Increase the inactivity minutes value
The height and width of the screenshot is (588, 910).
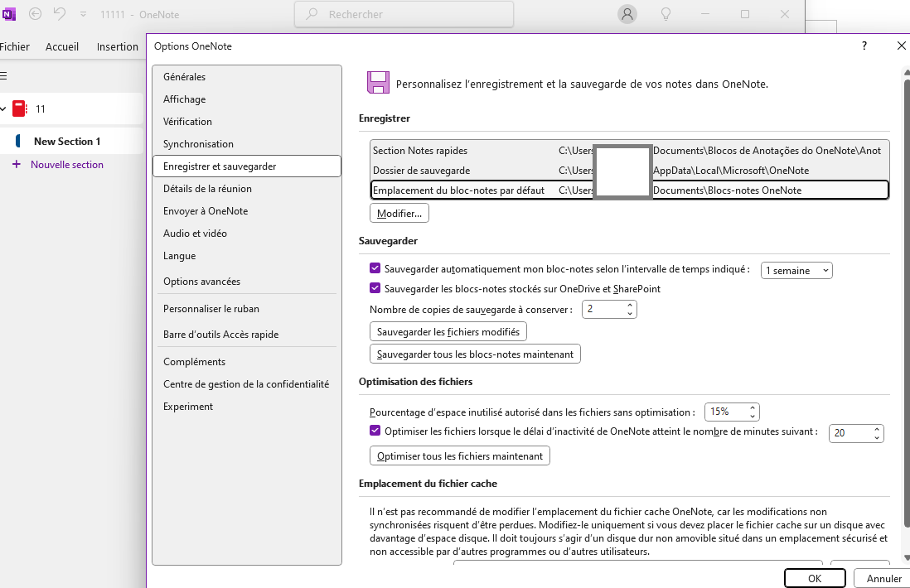click(876, 429)
